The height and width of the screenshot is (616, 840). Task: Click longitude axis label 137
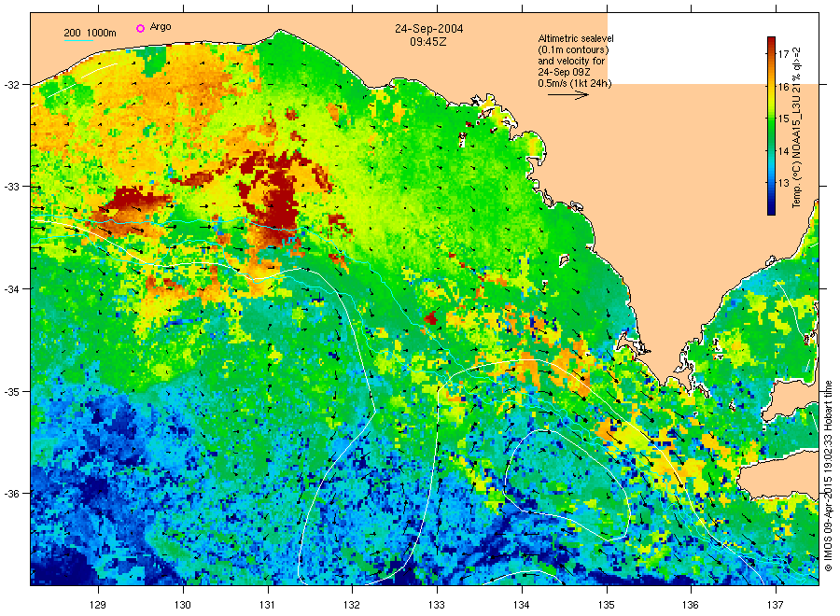point(776,605)
